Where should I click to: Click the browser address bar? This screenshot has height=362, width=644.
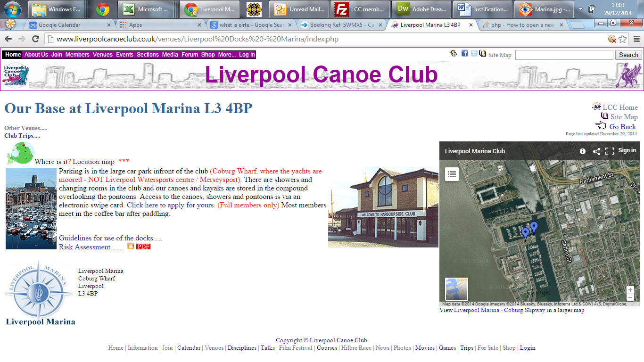point(325,39)
